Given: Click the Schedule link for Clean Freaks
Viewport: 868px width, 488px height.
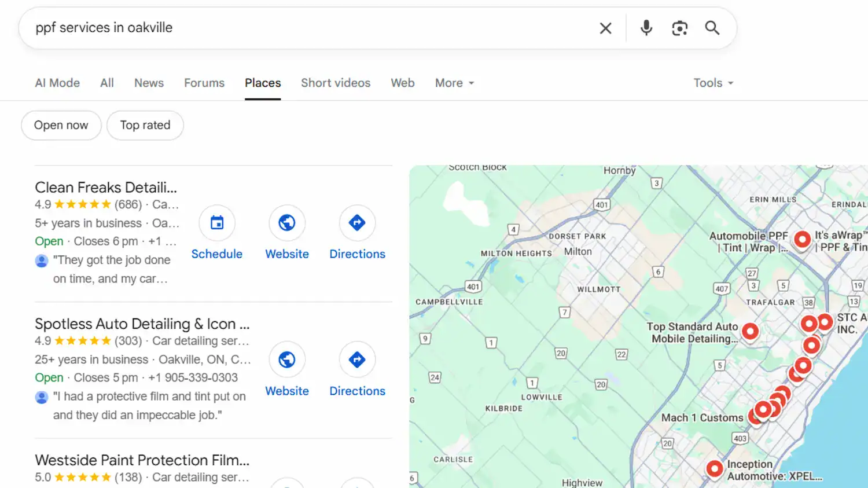Looking at the screenshot, I should point(217,254).
